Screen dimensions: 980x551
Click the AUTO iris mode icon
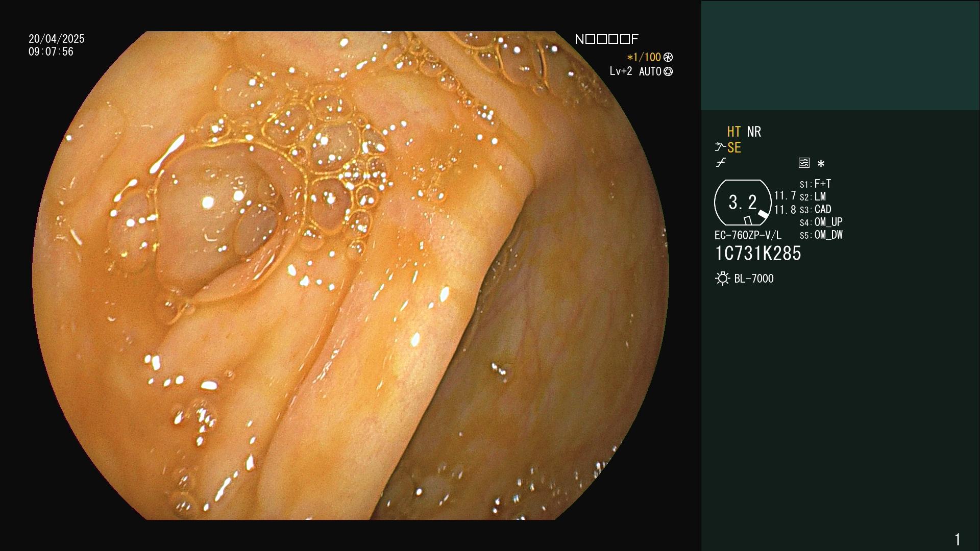[x=668, y=71]
